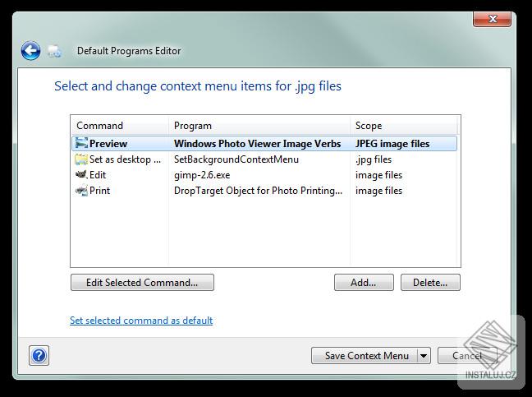The width and height of the screenshot is (532, 397).
Task: Click 'Windows Photo Viewer Image Verbs' cell
Action: point(257,144)
